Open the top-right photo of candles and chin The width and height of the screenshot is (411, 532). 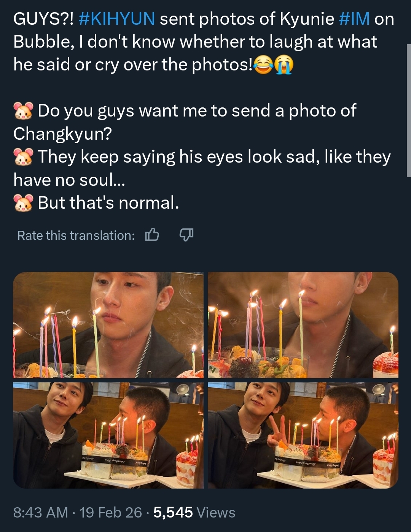(x=303, y=325)
